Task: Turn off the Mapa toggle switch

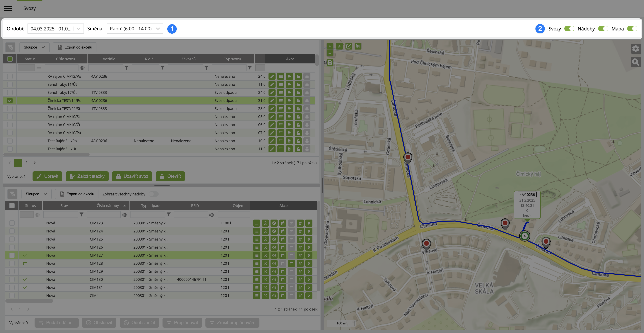Action: pos(632,29)
